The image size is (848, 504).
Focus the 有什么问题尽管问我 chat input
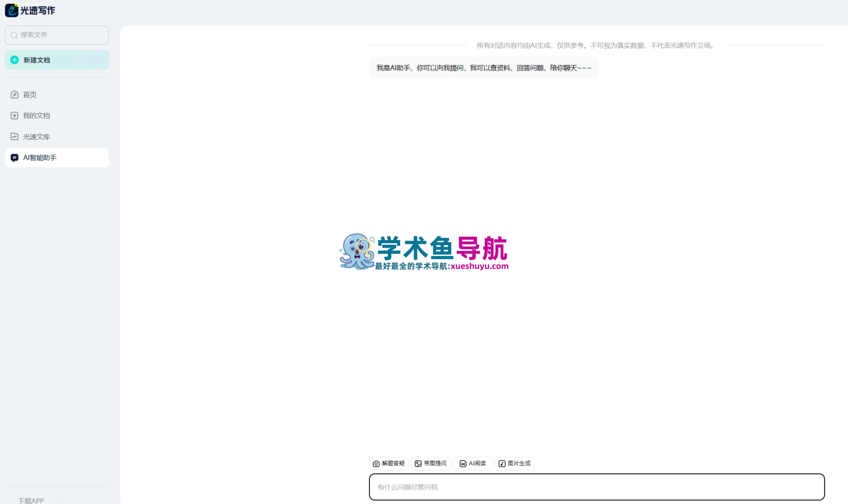[597, 487]
